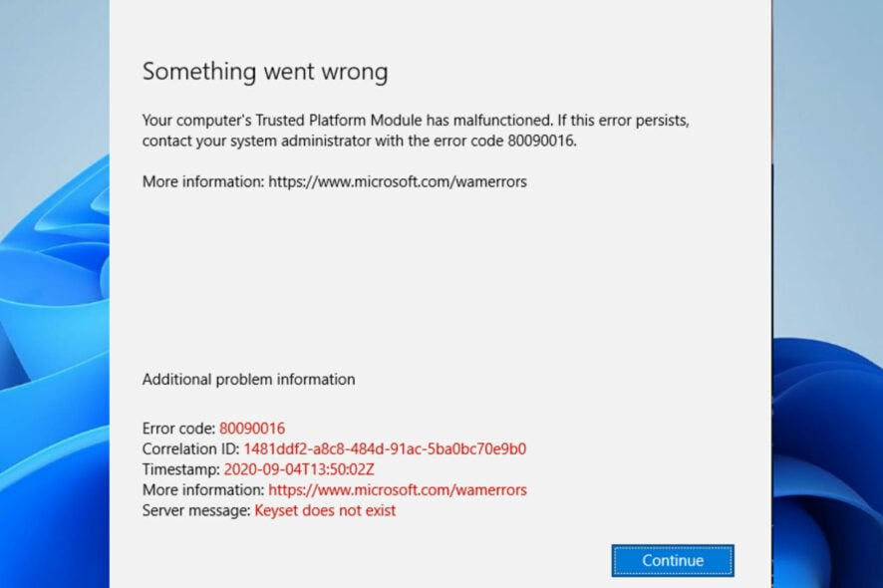This screenshot has height=588, width=883.
Task: Click the Continue button
Action: (672, 560)
